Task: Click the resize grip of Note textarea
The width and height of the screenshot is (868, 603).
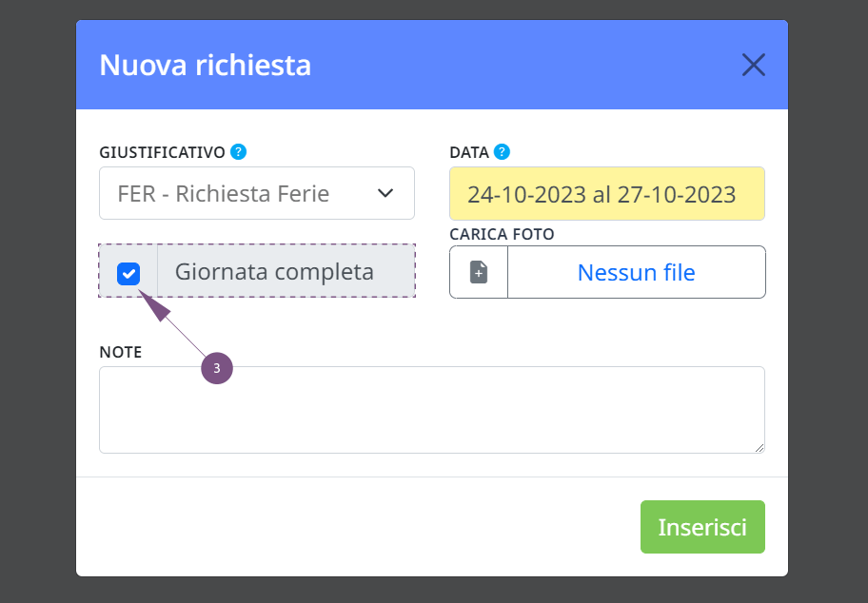Action: point(759,448)
